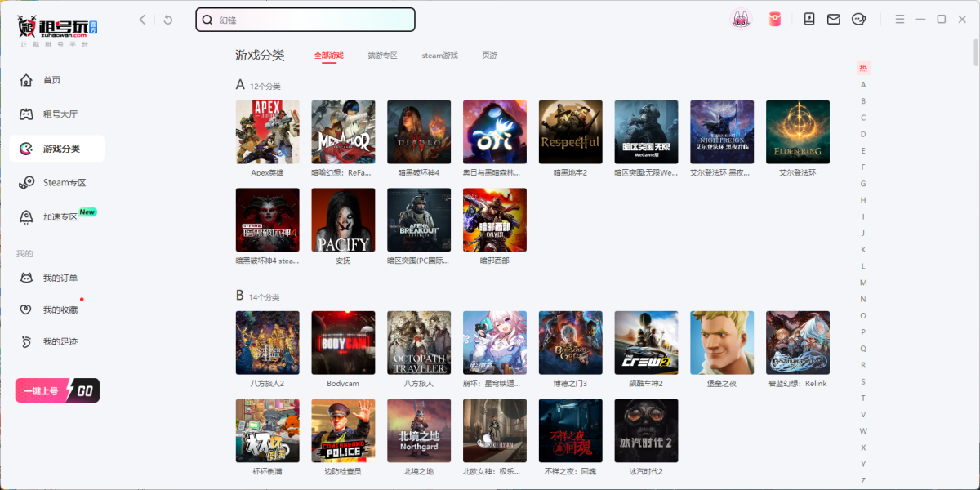The width and height of the screenshot is (980, 490).
Task: Open 首页 home in the sidebar
Action: (x=52, y=80)
